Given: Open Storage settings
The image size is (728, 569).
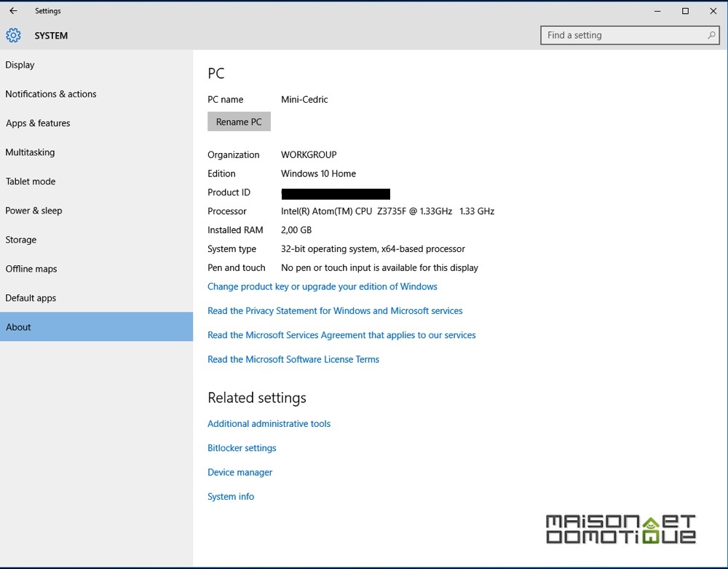Looking at the screenshot, I should [97, 240].
